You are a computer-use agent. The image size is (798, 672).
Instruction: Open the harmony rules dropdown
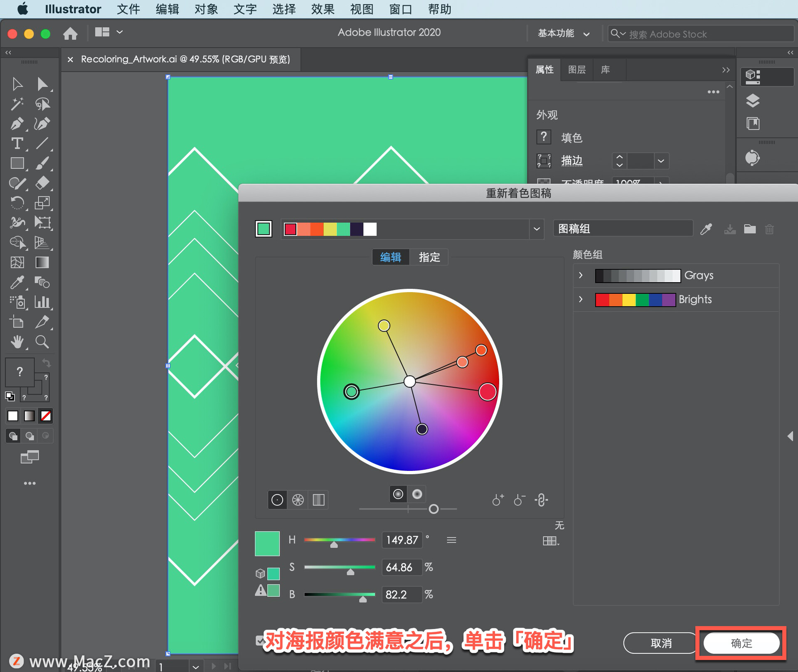pyautogui.click(x=537, y=229)
